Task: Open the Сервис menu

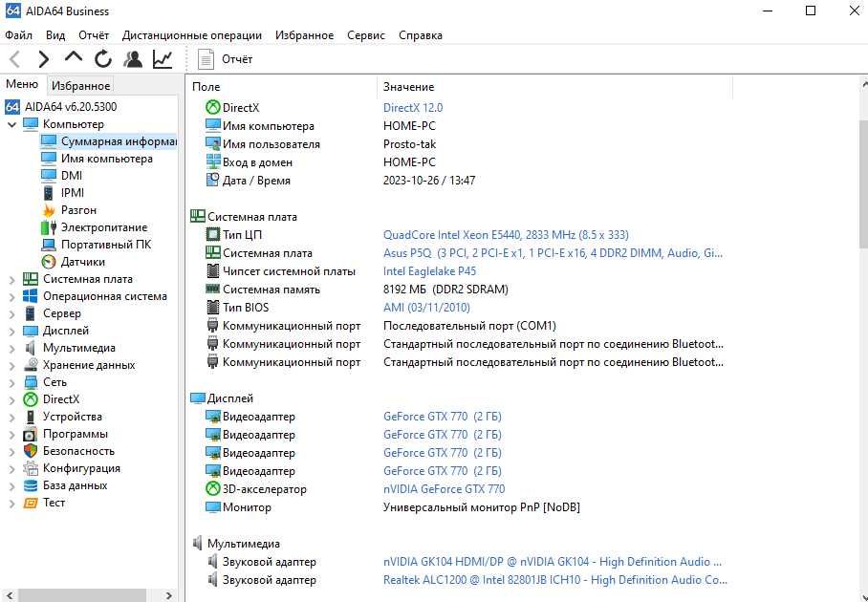Action: (366, 34)
